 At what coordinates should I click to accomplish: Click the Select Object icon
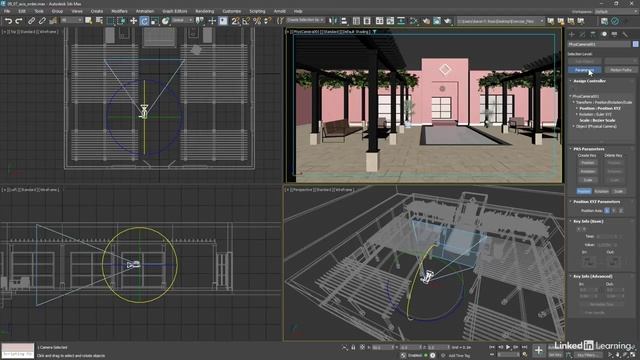(x=89, y=21)
